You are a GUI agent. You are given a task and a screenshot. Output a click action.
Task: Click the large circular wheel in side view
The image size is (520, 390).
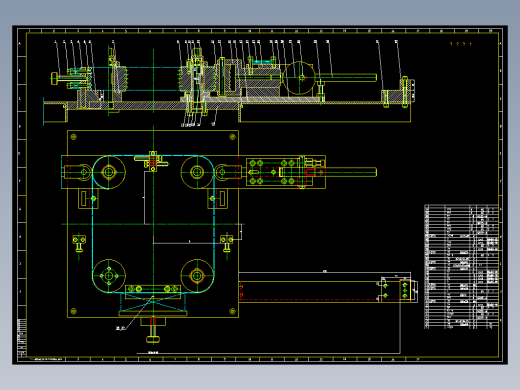(299, 78)
